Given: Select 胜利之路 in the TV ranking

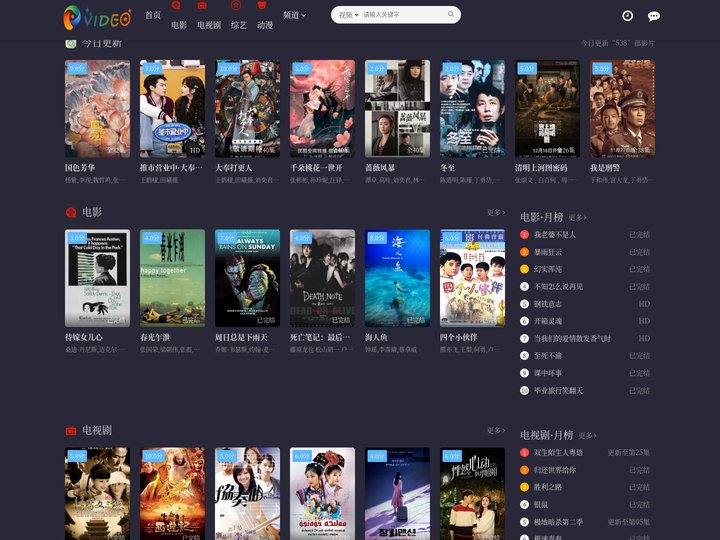Looking at the screenshot, I should click(x=548, y=487).
